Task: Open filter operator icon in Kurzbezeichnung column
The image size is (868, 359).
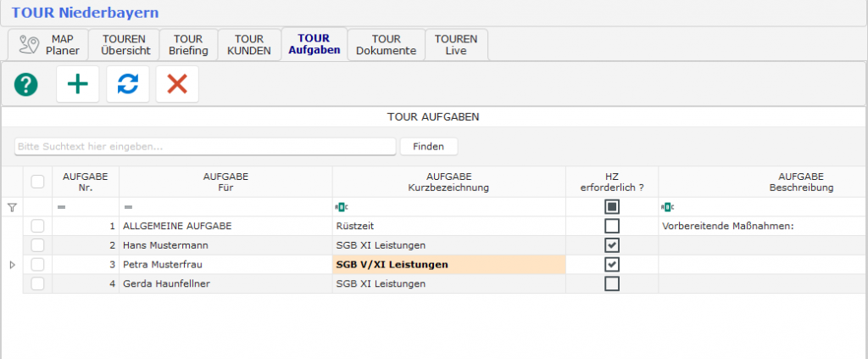Action: [x=342, y=207]
